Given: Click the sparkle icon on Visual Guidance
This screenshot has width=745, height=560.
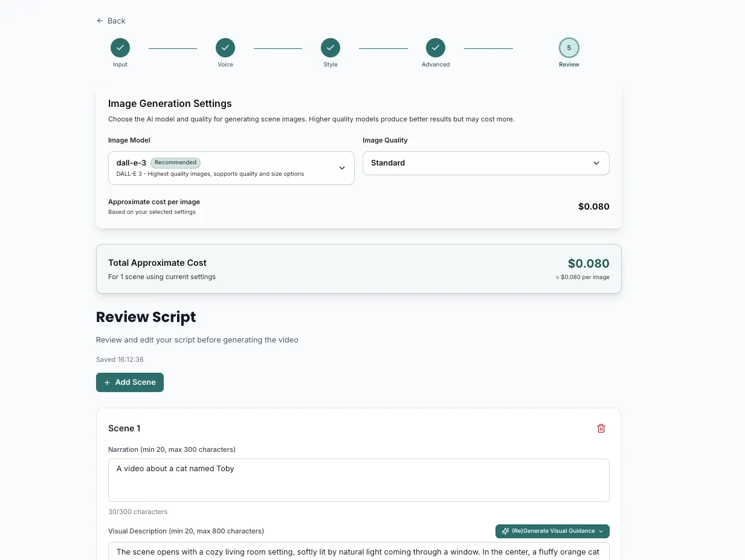Looking at the screenshot, I should (x=505, y=531).
